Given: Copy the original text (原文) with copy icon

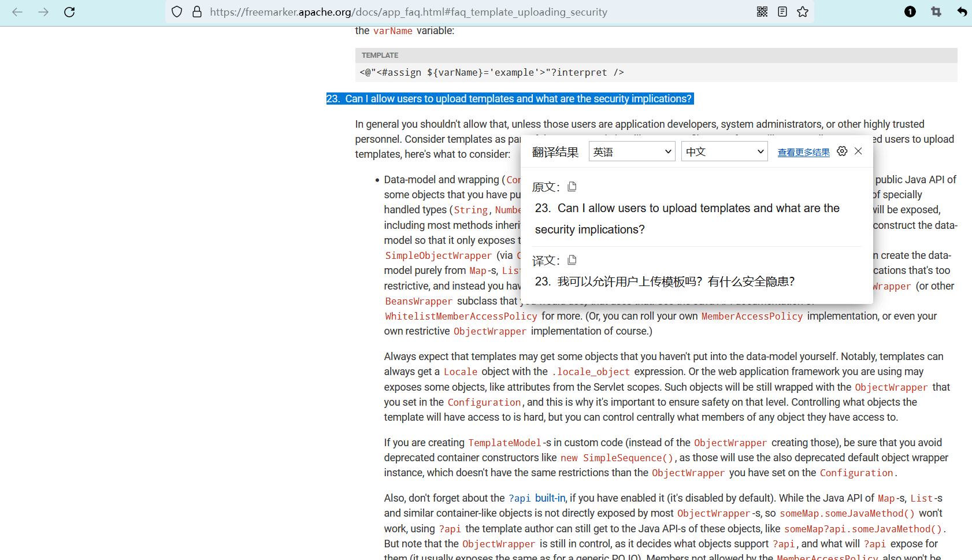Looking at the screenshot, I should [x=572, y=187].
